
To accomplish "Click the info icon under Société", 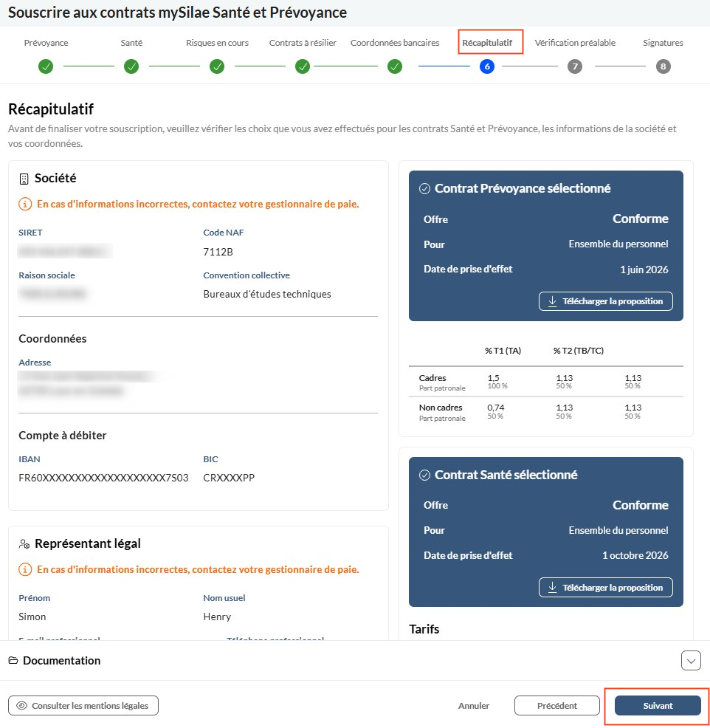I will point(25,204).
